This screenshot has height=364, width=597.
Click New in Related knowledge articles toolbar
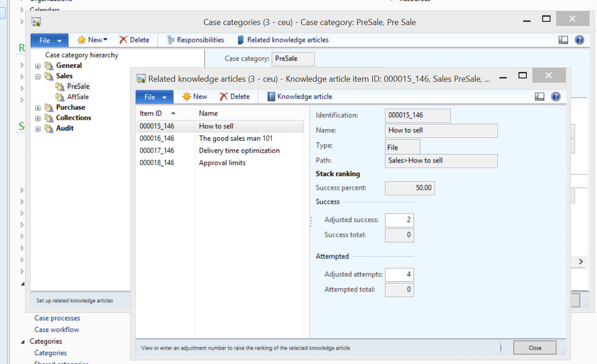pyautogui.click(x=195, y=97)
